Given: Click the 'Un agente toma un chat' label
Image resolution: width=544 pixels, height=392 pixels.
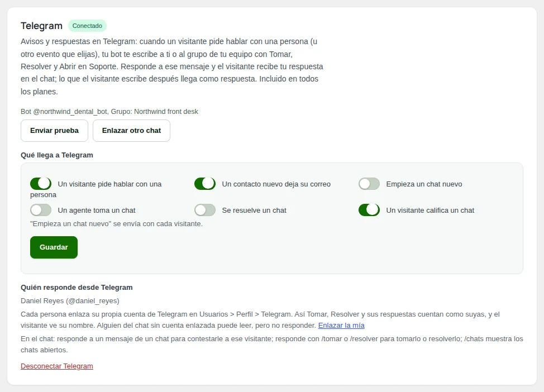Looking at the screenshot, I should click(x=97, y=210).
